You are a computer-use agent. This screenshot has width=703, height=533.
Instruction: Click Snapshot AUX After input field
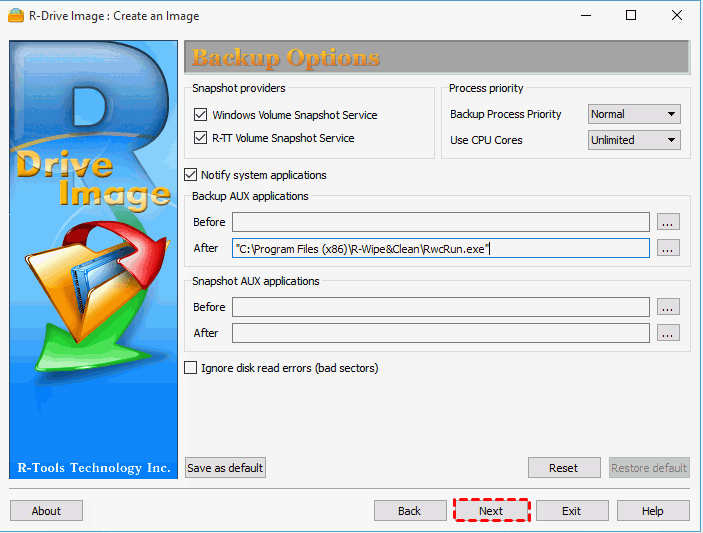click(x=441, y=333)
